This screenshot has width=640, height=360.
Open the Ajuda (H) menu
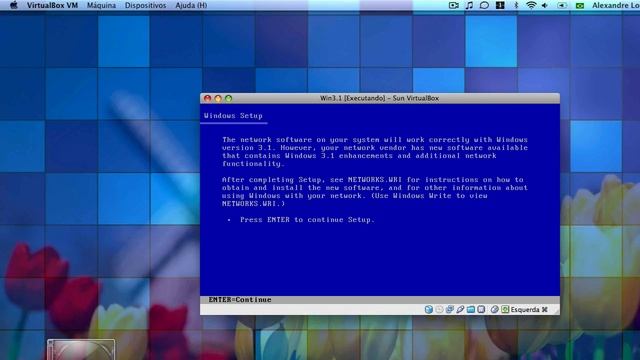(191, 5)
